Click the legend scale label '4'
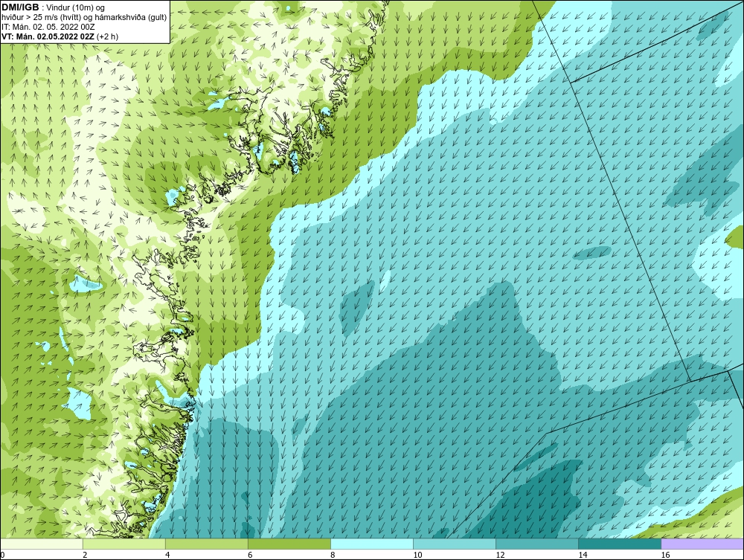 click(167, 555)
